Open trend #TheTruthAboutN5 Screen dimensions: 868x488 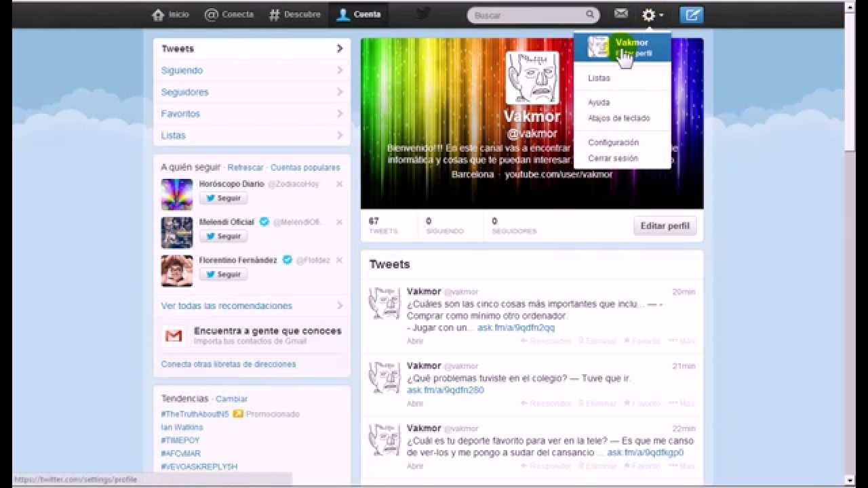[x=195, y=414]
